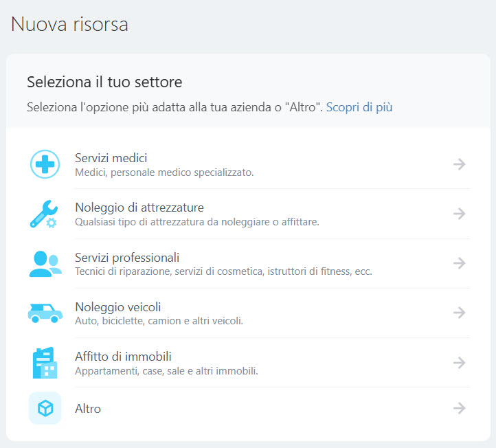Choose the 'Affitto di immobili' title
Image resolution: width=496 pixels, height=448 pixels.
pyautogui.click(x=123, y=356)
